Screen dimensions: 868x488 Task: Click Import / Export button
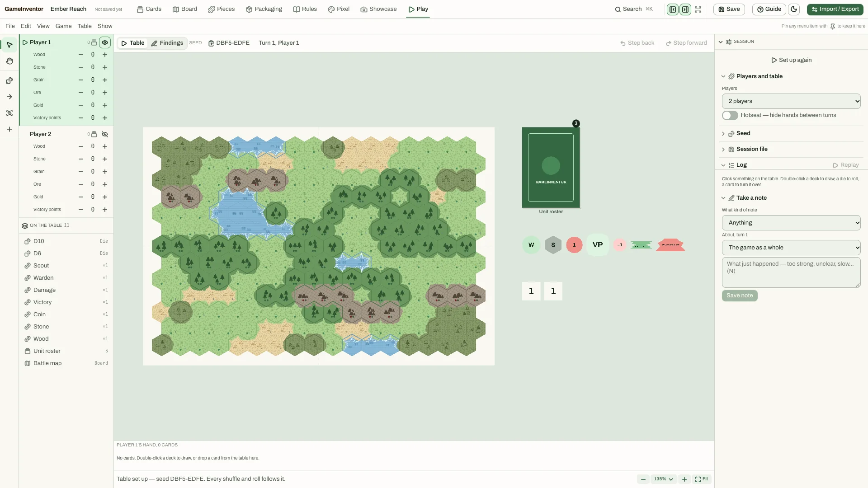coord(835,9)
